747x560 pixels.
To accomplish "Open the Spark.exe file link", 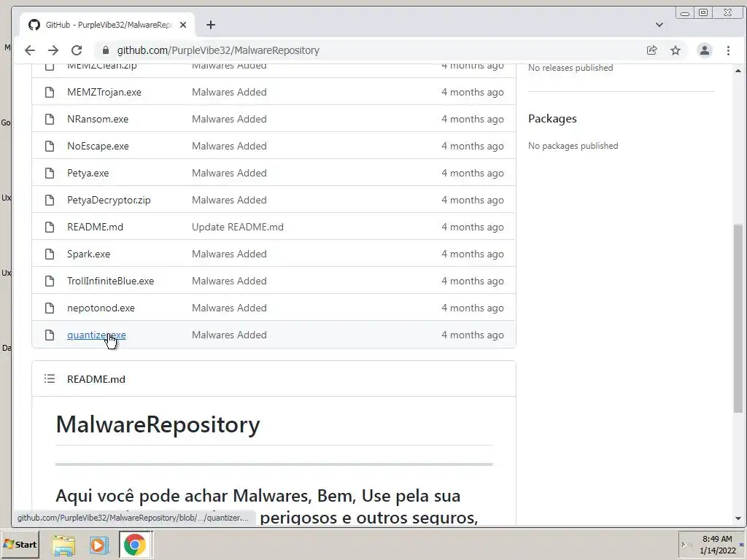I will coord(88,254).
